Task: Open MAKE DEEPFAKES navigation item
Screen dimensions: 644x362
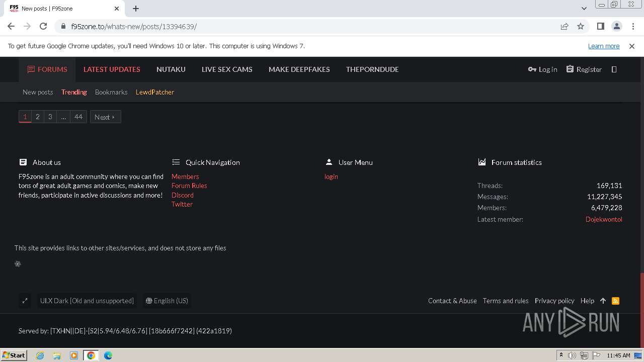Action: [x=299, y=69]
